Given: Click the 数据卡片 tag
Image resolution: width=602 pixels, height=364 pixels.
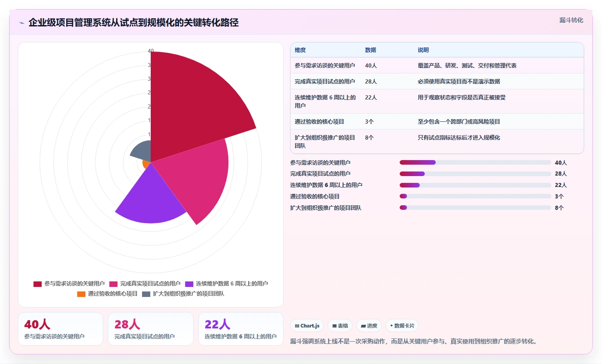Looking at the screenshot, I should [402, 326].
